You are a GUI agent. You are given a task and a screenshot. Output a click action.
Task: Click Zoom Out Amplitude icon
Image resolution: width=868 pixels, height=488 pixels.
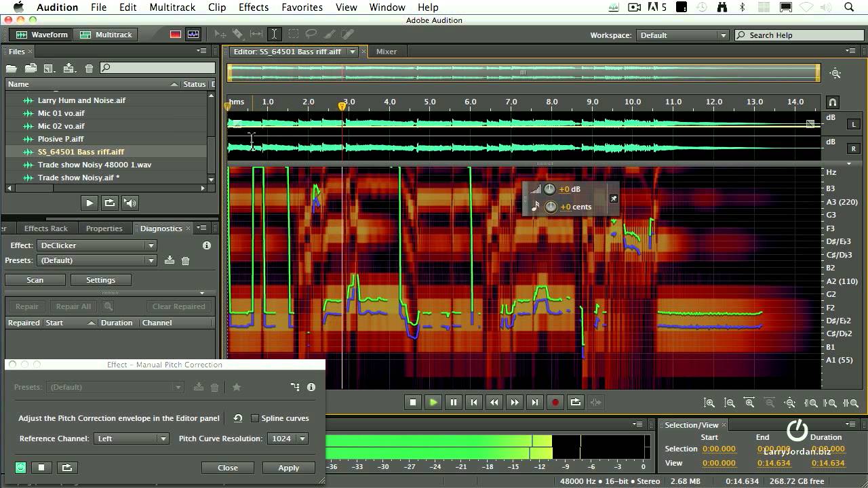(x=730, y=403)
